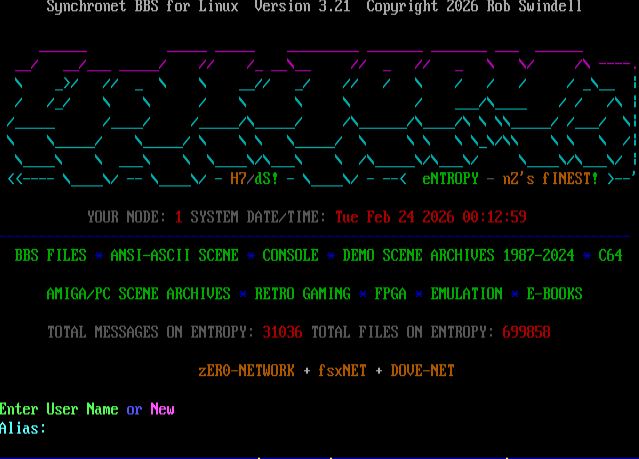This screenshot has height=459, width=639.
Task: Click the RETRO GAMING label
Action: pyautogui.click(x=302, y=294)
